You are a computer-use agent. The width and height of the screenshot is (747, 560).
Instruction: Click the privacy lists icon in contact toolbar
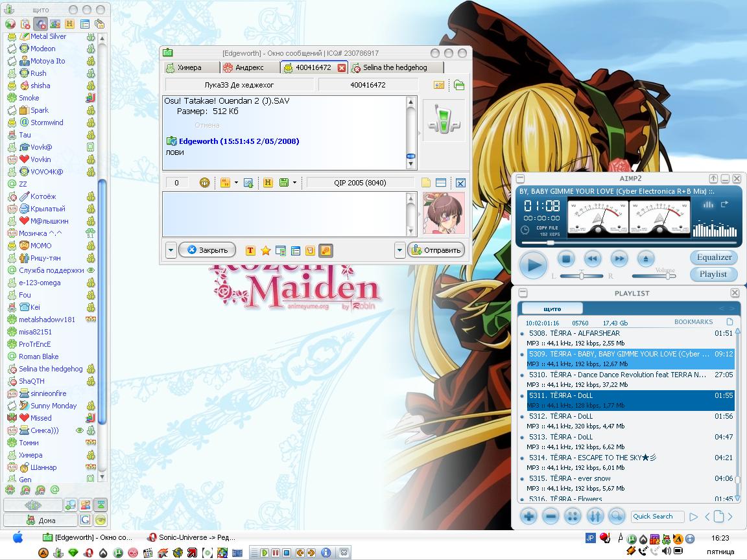[100, 24]
